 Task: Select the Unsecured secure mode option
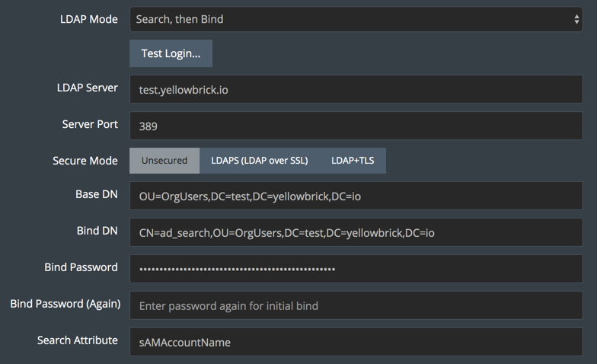pos(164,161)
